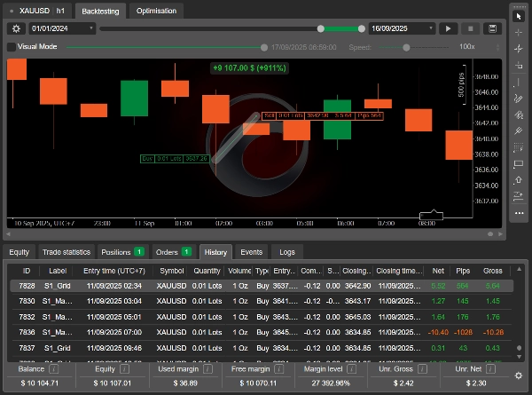Sort history by Entry time (UTC+7) column
The image size is (532, 395).
click(114, 271)
